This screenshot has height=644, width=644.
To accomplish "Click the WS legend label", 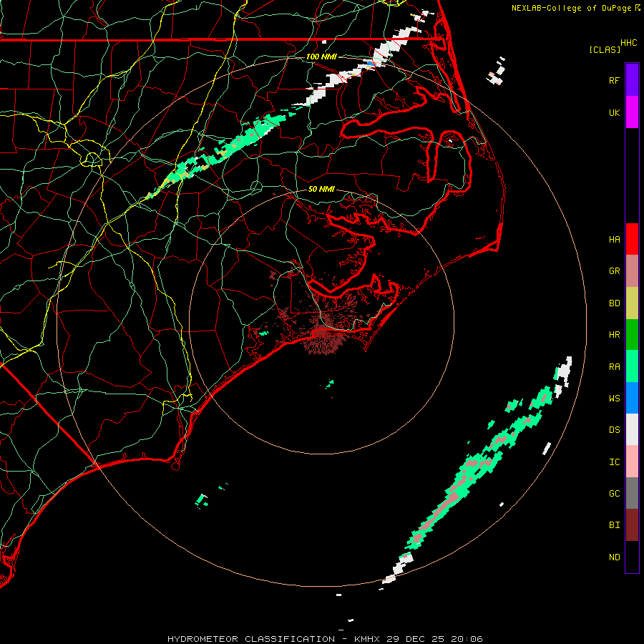I will [614, 399].
